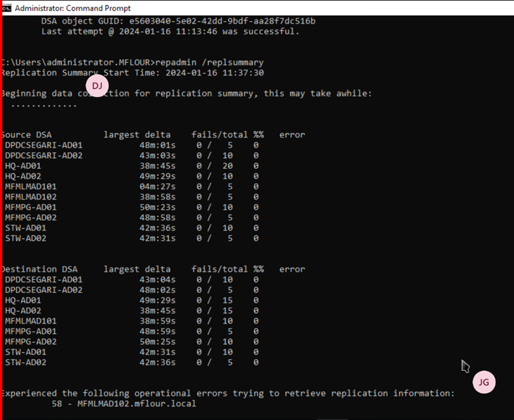Click the Command Prompt title bar icon
This screenshot has width=514, height=420.
(x=7, y=8)
